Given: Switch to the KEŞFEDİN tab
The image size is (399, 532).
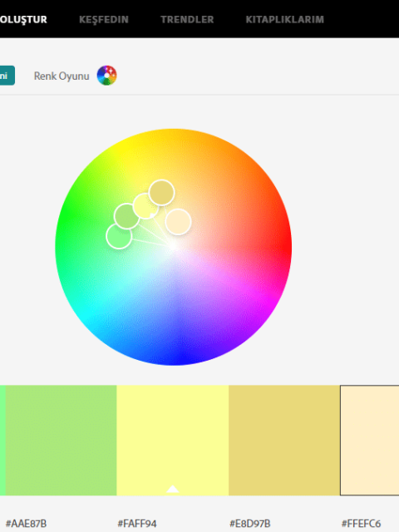Looking at the screenshot, I should click(x=104, y=20).
